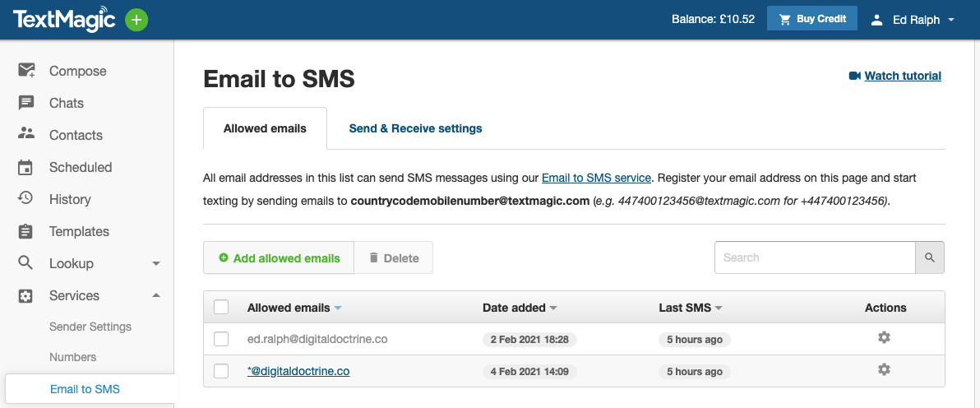Click the green plus icon beside TextMagic logo
Screen dimensions: 980x408
(x=136, y=20)
